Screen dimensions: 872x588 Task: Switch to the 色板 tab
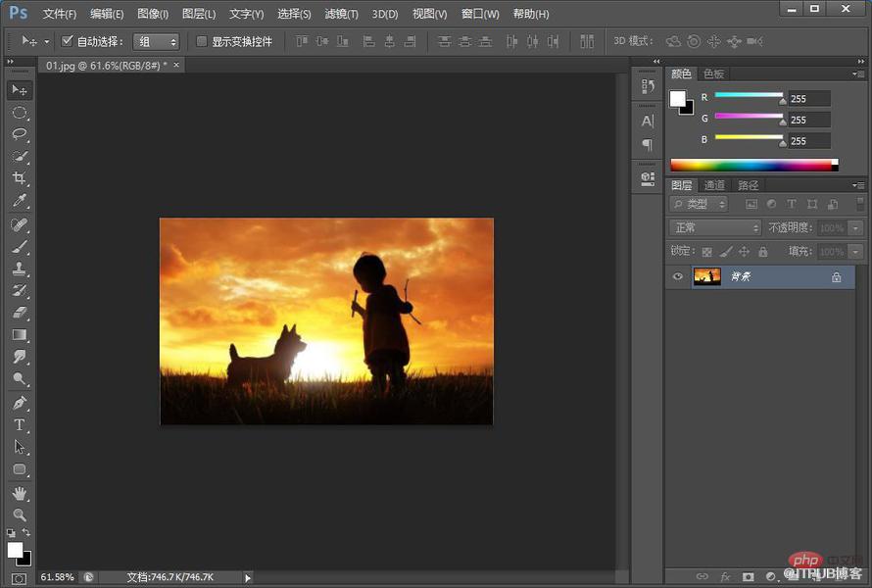(x=713, y=73)
